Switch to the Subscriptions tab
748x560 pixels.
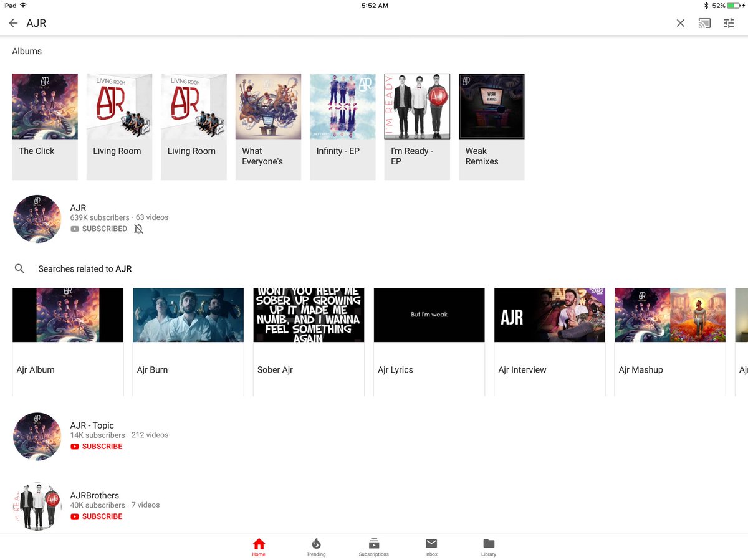373,547
